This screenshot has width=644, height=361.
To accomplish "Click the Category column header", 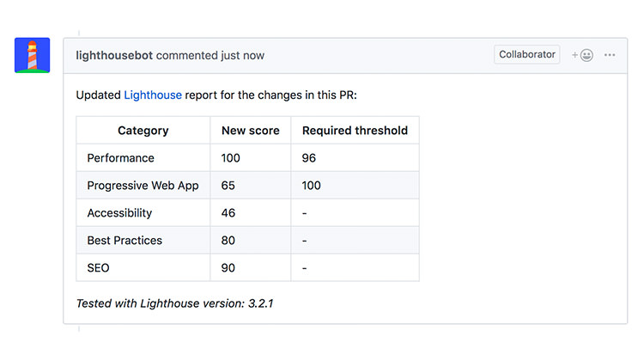I will click(143, 131).
